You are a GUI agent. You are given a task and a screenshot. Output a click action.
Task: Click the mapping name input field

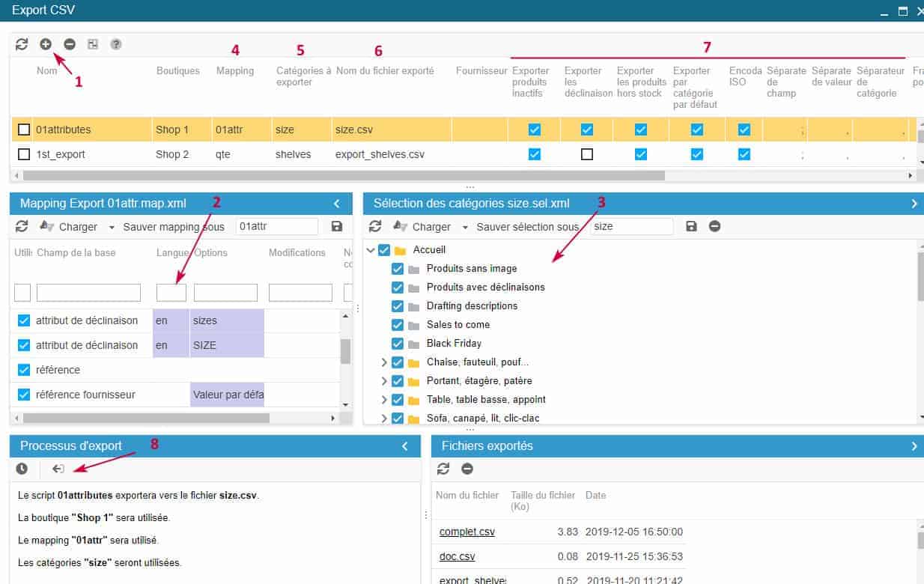(x=276, y=226)
